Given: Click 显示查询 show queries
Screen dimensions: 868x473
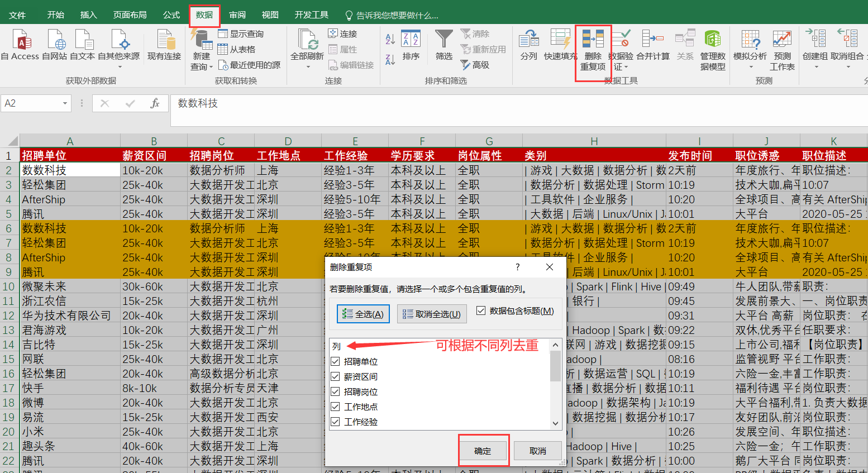Looking at the screenshot, I should (x=241, y=34).
